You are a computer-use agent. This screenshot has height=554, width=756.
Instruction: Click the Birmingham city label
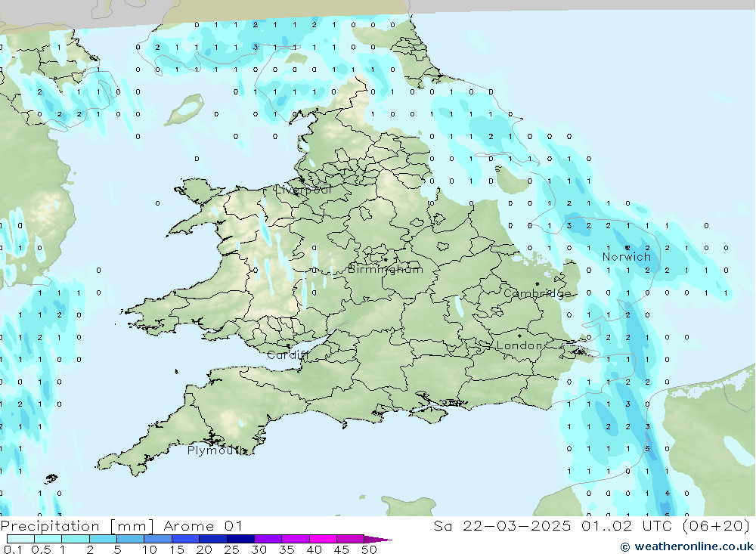[386, 269]
